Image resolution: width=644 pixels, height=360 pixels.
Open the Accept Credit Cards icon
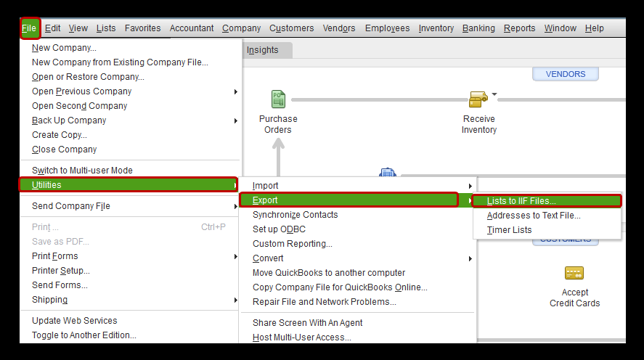pyautogui.click(x=574, y=273)
